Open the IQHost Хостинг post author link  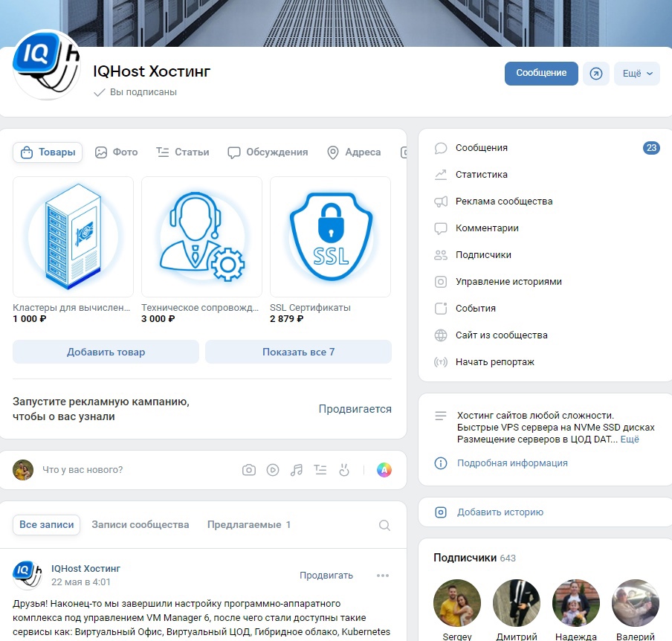[85, 569]
